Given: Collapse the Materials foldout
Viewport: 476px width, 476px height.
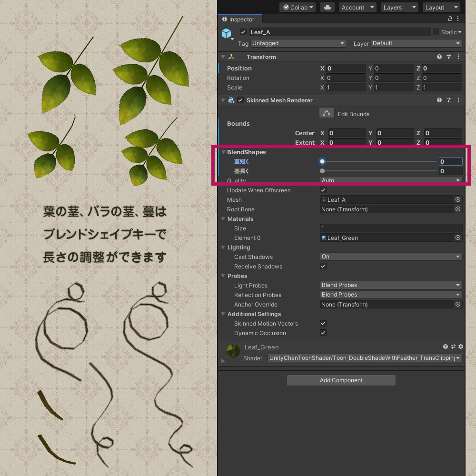Looking at the screenshot, I should point(223,218).
